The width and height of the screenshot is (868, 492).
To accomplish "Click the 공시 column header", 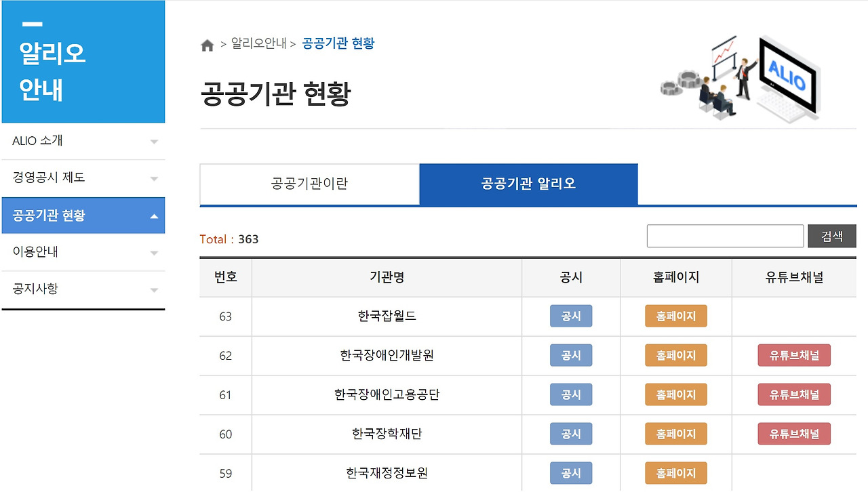I will pyautogui.click(x=571, y=277).
